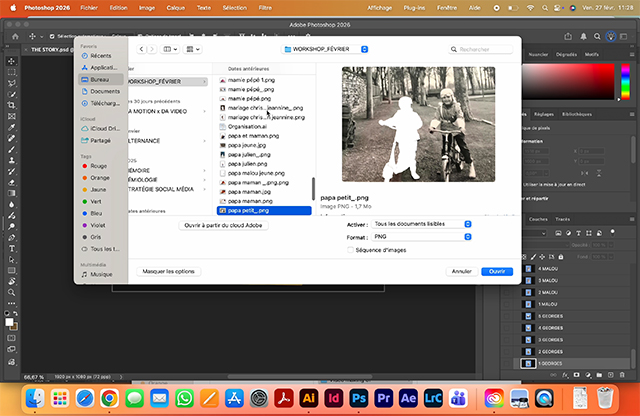The height and width of the screenshot is (416, 640).
Task: Toggle visibility of 1 GEORGES layer
Action: tap(507, 363)
